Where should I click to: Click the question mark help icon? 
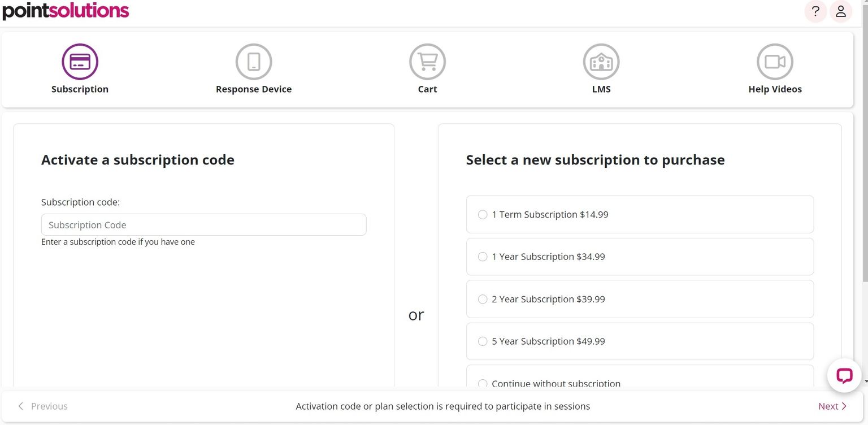coord(815,11)
